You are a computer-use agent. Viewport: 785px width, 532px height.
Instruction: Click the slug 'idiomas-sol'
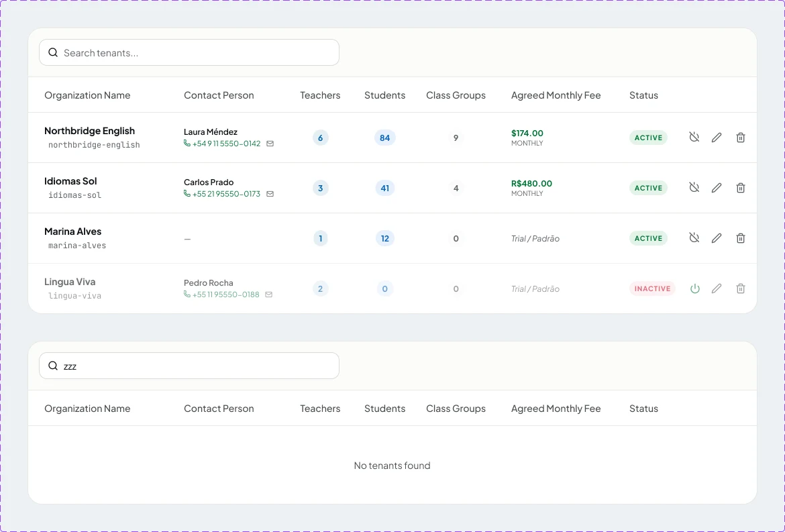click(74, 195)
